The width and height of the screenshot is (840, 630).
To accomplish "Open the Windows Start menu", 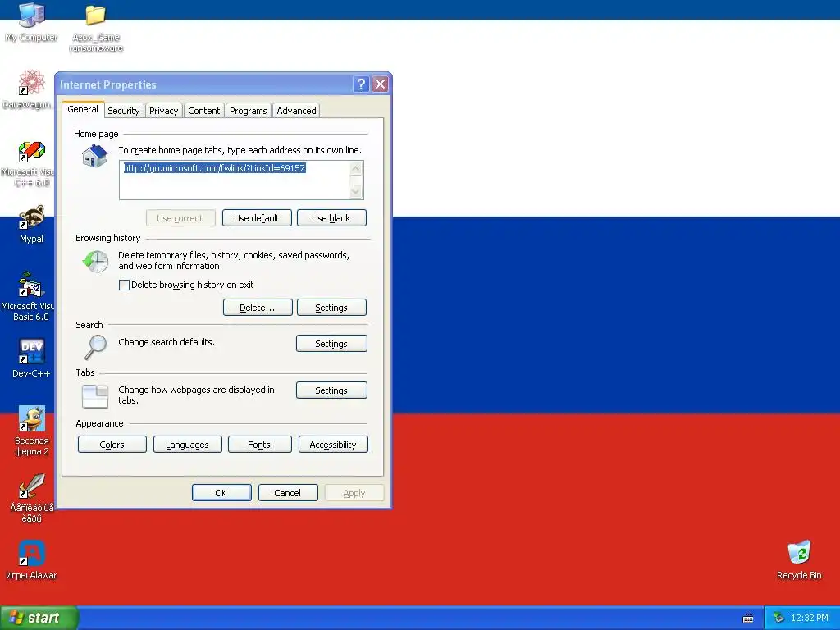I will click(39, 618).
